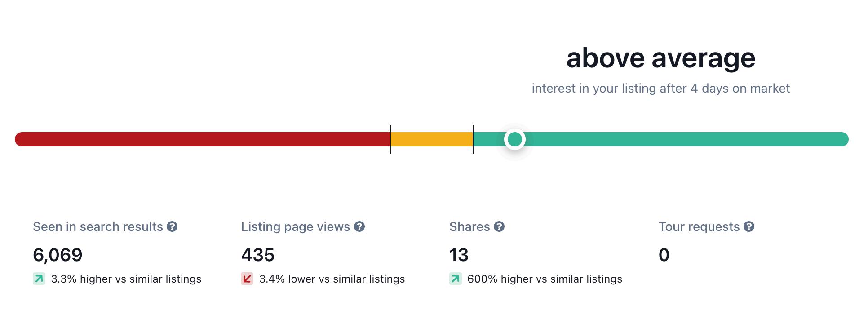This screenshot has height=328, width=868.
Task: Click the 4 days on market subtitle
Action: tap(661, 89)
